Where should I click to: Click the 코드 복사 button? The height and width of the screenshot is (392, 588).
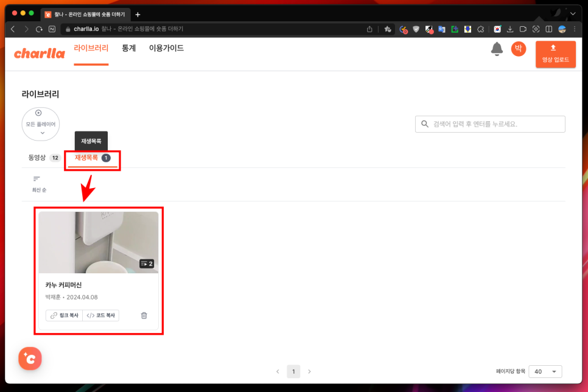(x=101, y=315)
